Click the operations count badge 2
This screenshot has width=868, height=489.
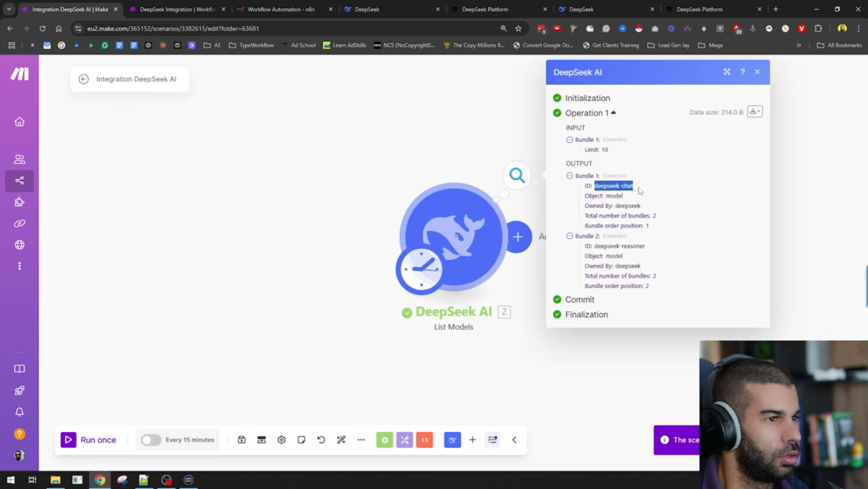[504, 312]
